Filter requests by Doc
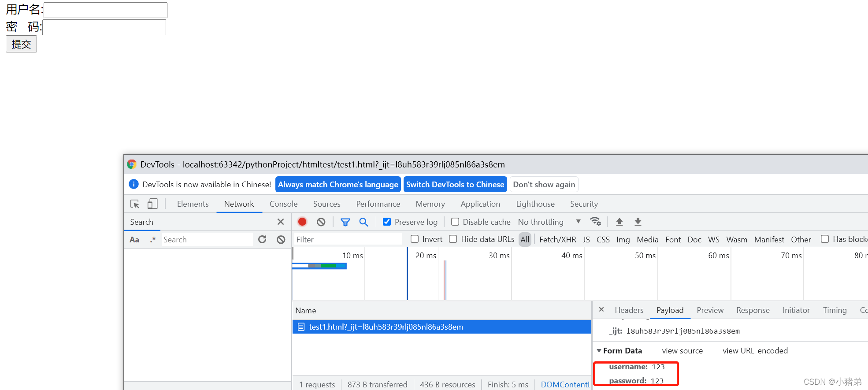Viewport: 868px width, 390px height. (694, 239)
